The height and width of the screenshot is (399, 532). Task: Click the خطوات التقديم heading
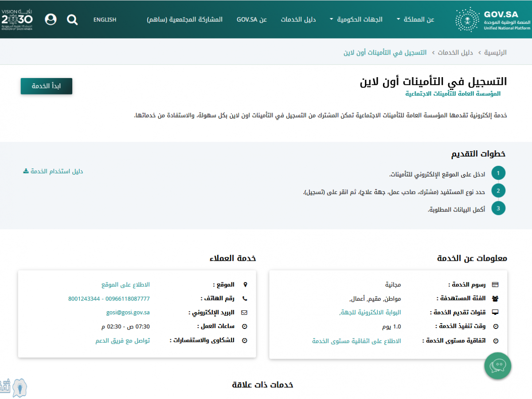[478, 154]
